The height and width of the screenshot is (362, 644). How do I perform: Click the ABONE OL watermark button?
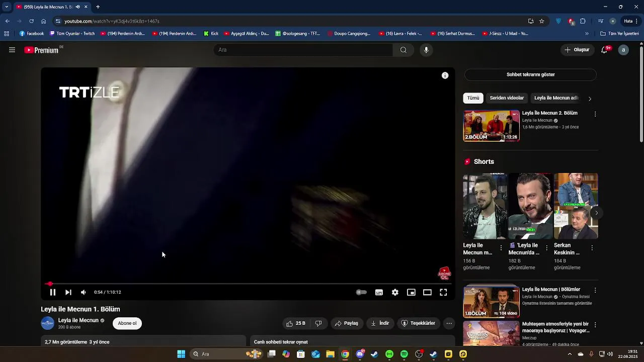444,274
